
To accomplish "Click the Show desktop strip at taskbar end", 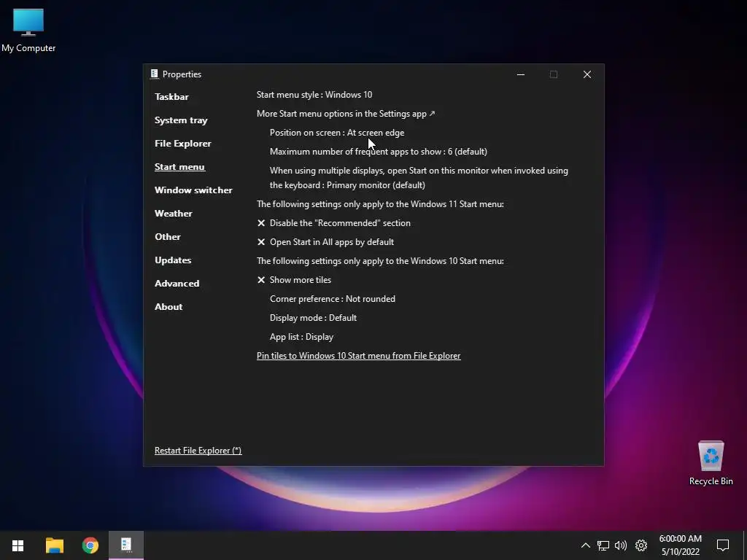I will 745,545.
